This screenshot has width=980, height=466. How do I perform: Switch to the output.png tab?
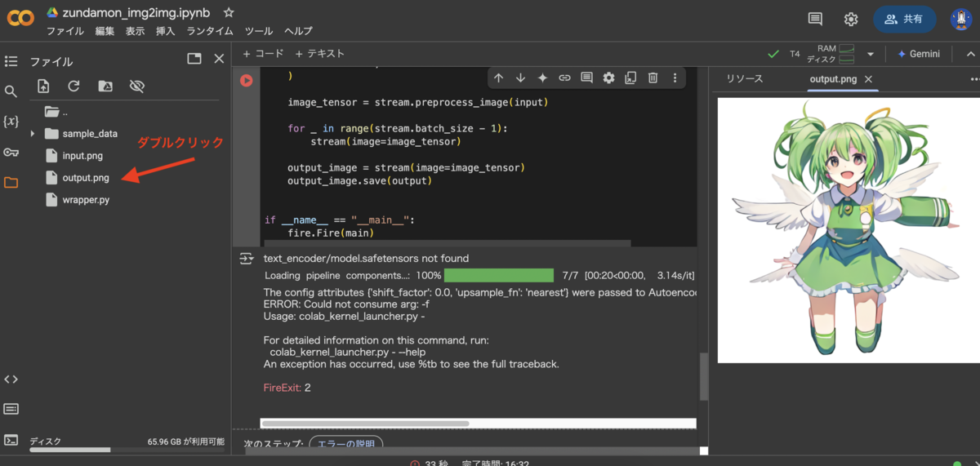pyautogui.click(x=833, y=79)
